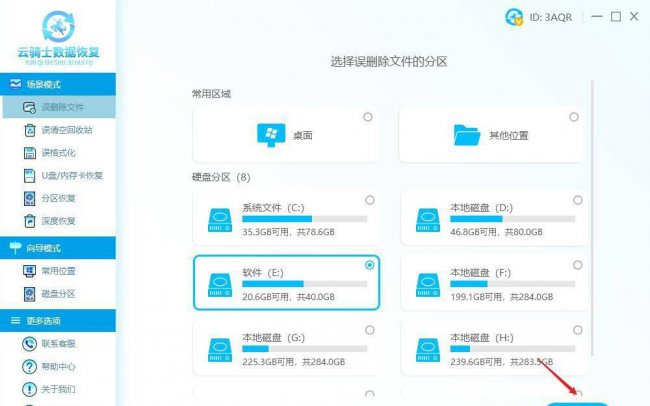Click the F: drive disk icon
The image size is (650, 406).
pyautogui.click(x=428, y=285)
